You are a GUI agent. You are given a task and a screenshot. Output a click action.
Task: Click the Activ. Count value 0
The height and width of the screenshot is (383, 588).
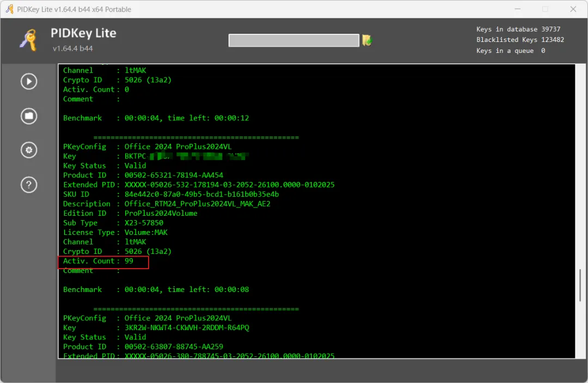point(127,89)
